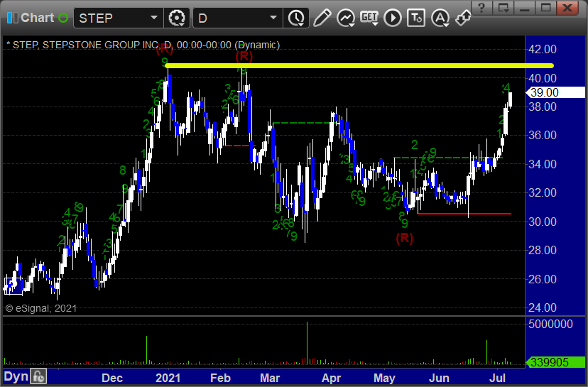Click the help question mark button

[x=481, y=8]
